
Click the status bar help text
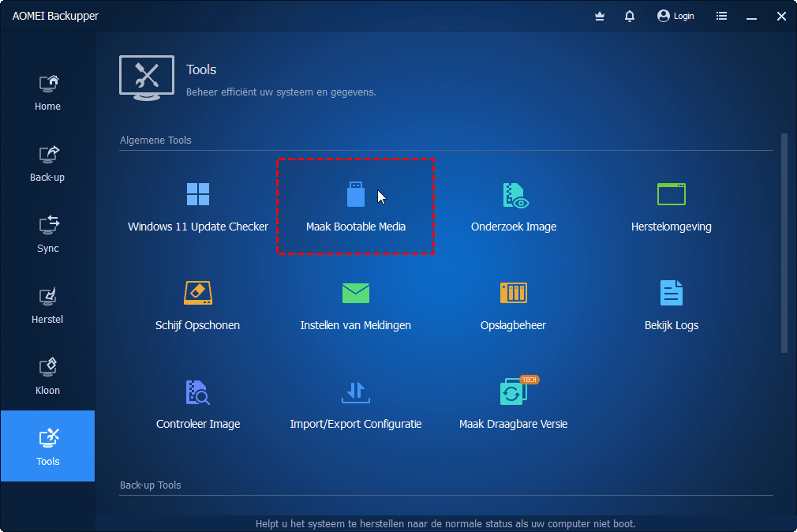445,524
